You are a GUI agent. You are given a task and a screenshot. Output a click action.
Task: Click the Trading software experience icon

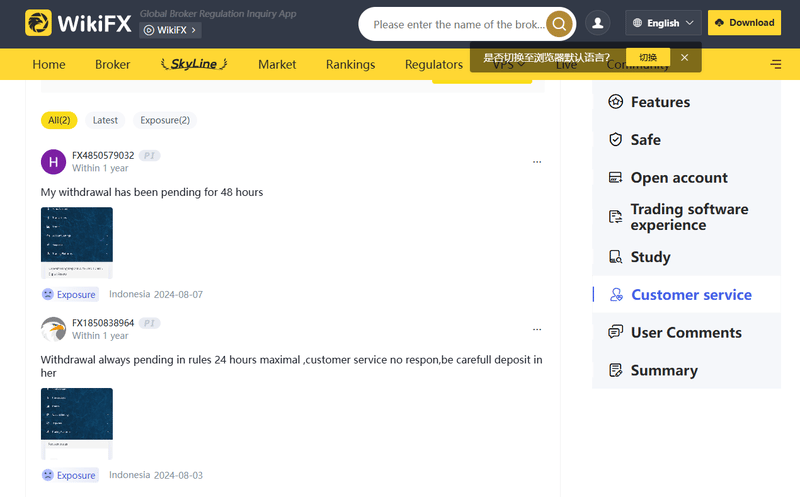tap(616, 217)
